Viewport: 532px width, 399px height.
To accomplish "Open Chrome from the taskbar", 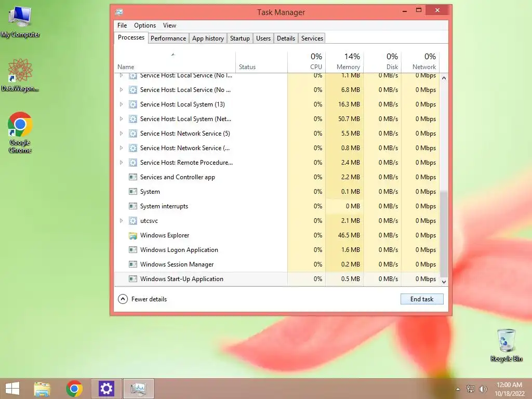I will pyautogui.click(x=74, y=389).
